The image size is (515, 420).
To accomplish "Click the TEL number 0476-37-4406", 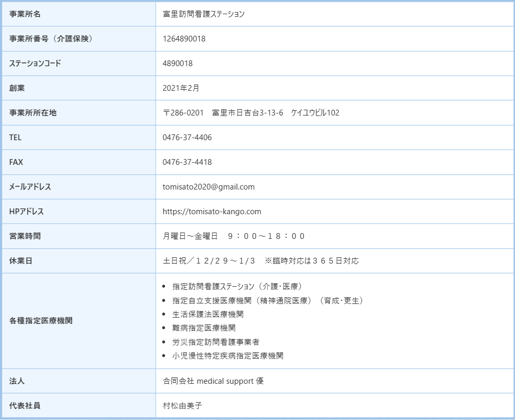I will pos(187,138).
